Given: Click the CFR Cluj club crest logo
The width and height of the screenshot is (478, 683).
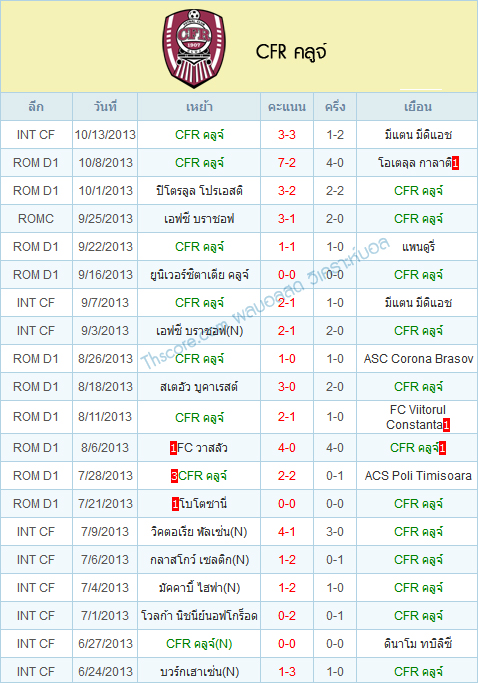Looking at the screenshot, I should (x=194, y=48).
